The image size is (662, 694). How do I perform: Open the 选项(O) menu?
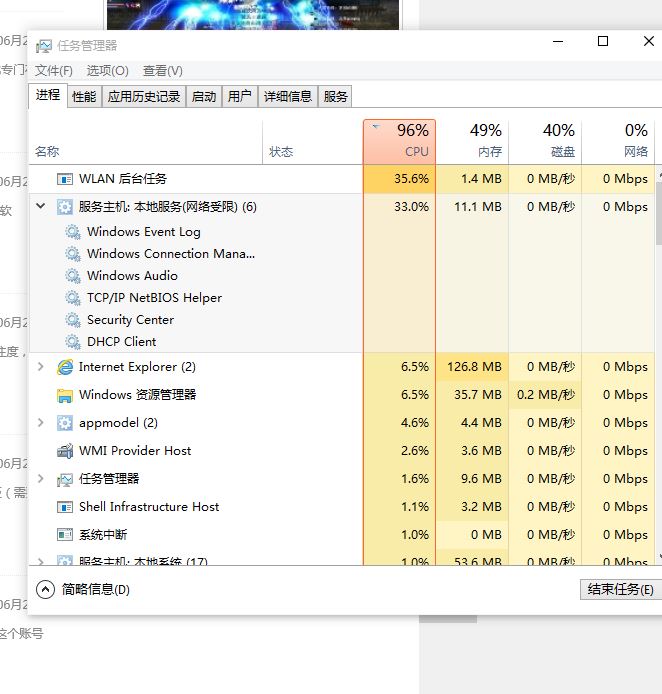(x=107, y=71)
